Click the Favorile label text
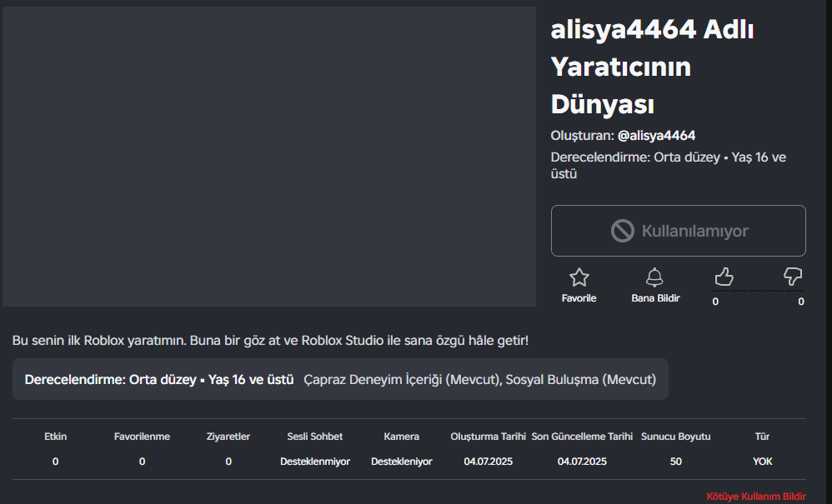This screenshot has width=832, height=504. [x=579, y=298]
